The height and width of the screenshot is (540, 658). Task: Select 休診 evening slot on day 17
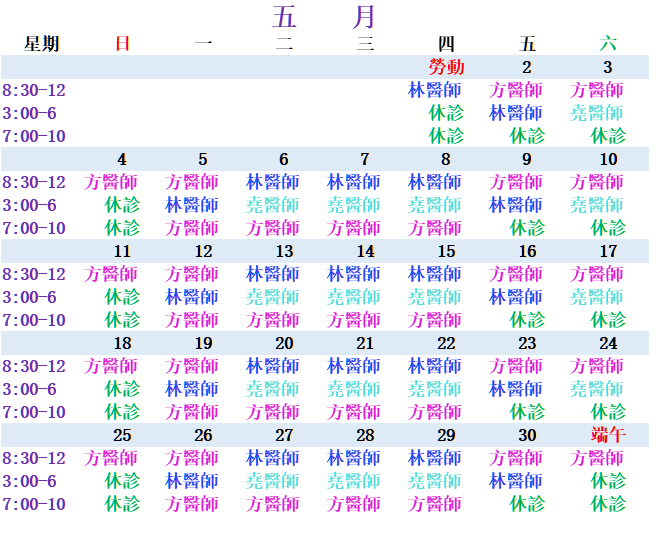coord(608,320)
